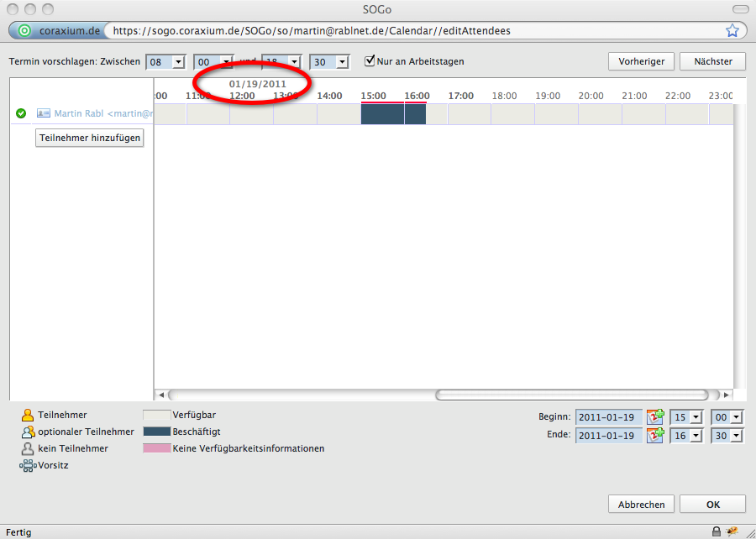Click green check status icon beside Martin Rabl

tap(21, 113)
